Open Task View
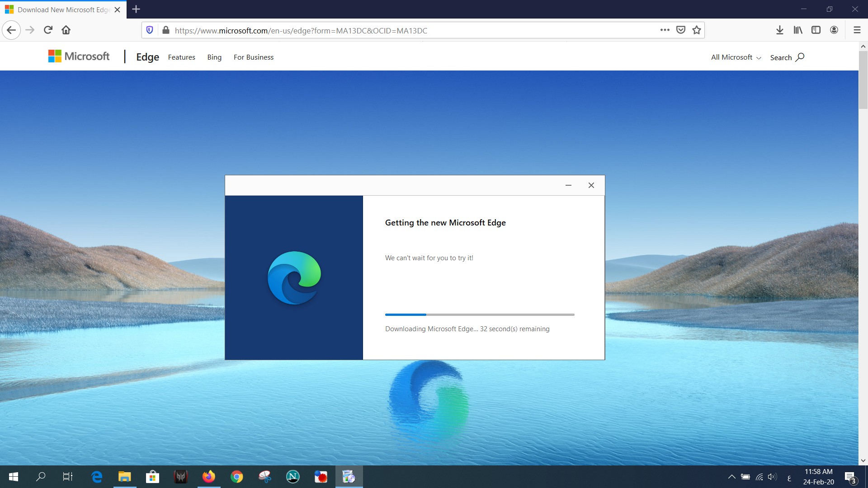 click(x=68, y=477)
